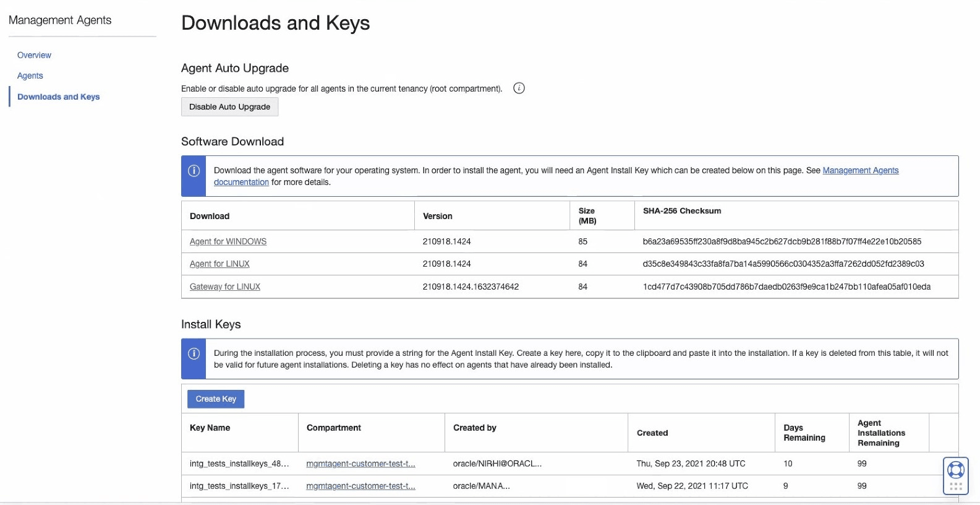The image size is (980, 505).
Task: Download the Agent for LINUX
Action: [219, 264]
